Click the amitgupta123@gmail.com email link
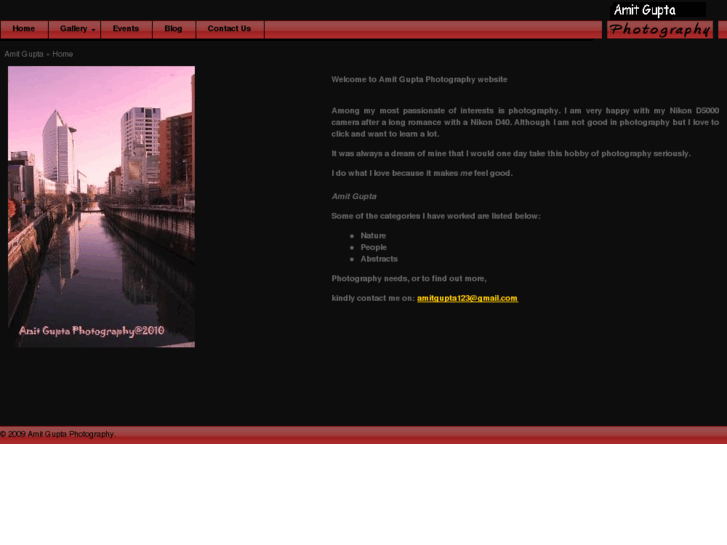 coord(467,298)
